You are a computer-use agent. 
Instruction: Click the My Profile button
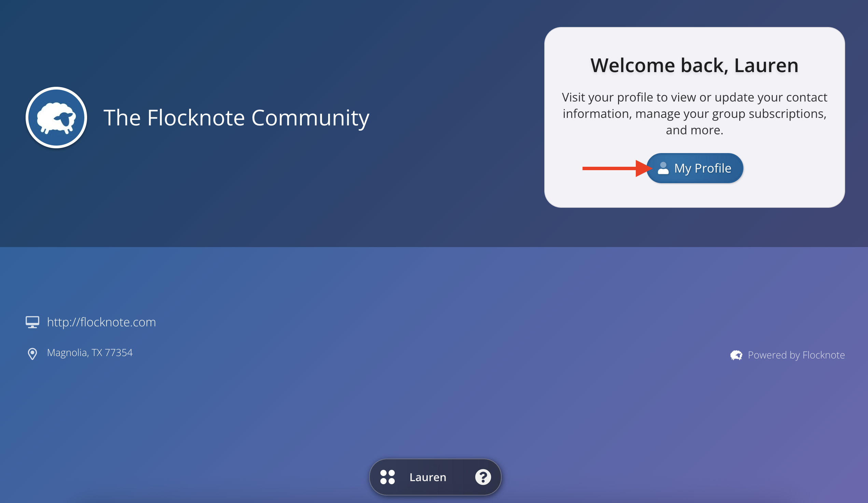pyautogui.click(x=695, y=168)
